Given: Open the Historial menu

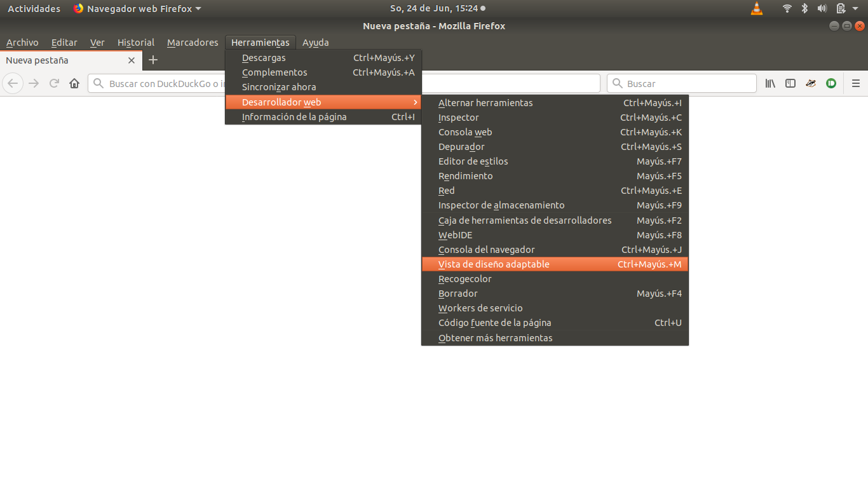Looking at the screenshot, I should pyautogui.click(x=136, y=43).
